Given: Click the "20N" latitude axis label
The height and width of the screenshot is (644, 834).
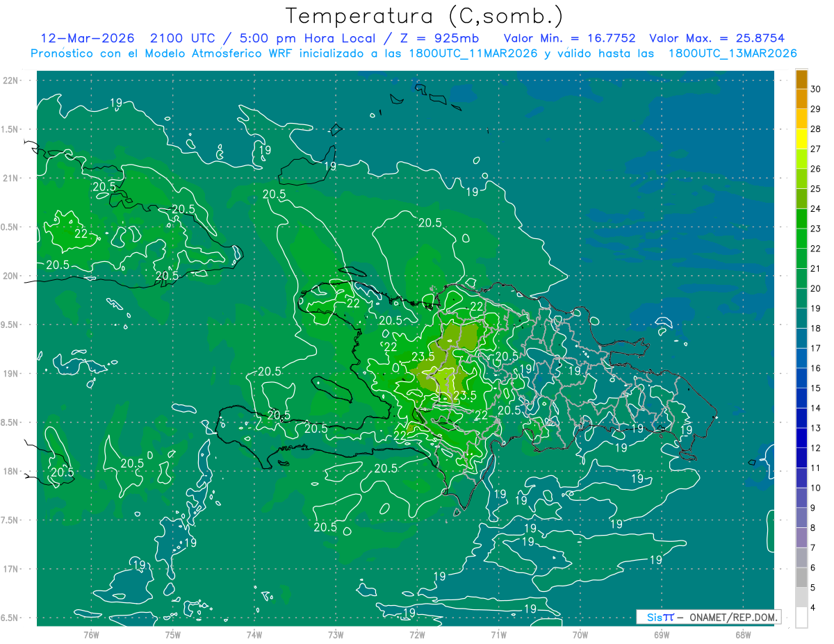Looking at the screenshot, I should pos(10,276).
